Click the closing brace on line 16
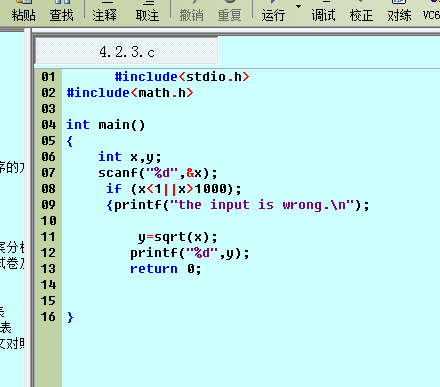 coord(70,317)
